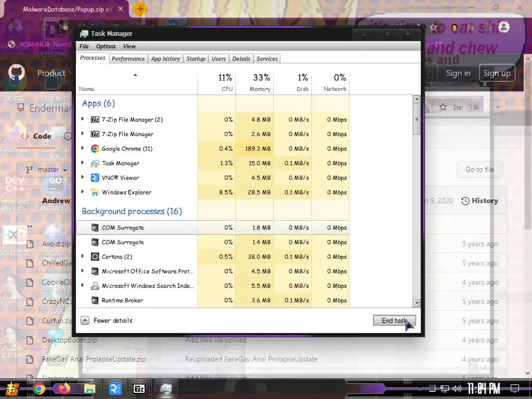This screenshot has height=399, width=532.
Task: Click process list scrollbar up arrow
Action: [x=417, y=99]
